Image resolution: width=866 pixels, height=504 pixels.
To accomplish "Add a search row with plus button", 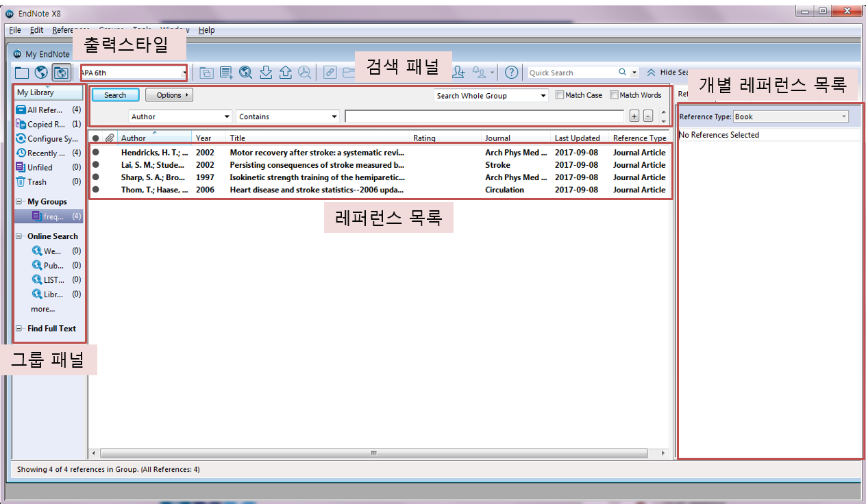I will pyautogui.click(x=634, y=116).
